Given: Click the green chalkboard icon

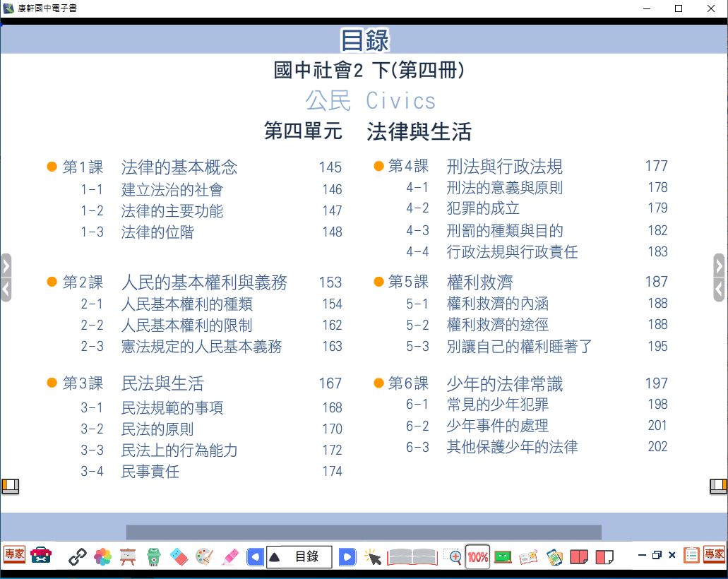Looking at the screenshot, I should pos(503,556).
